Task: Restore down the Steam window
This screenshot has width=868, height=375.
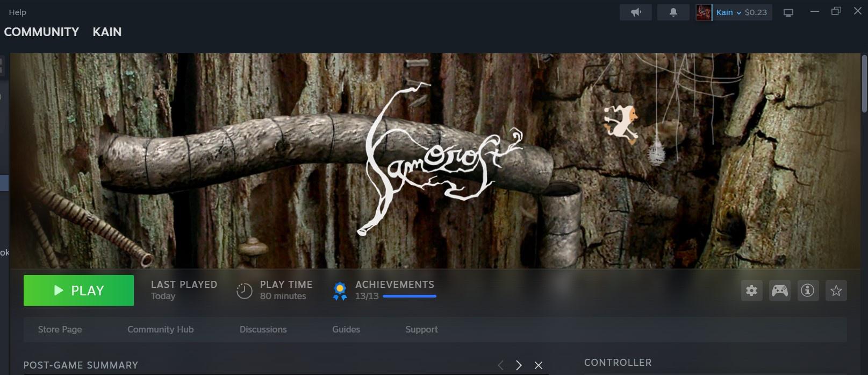Action: point(836,11)
